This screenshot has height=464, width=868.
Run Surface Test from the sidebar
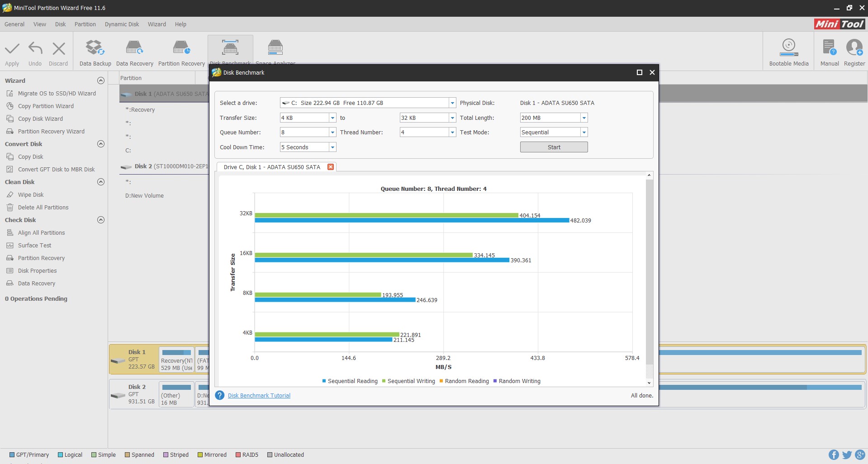[x=35, y=245]
